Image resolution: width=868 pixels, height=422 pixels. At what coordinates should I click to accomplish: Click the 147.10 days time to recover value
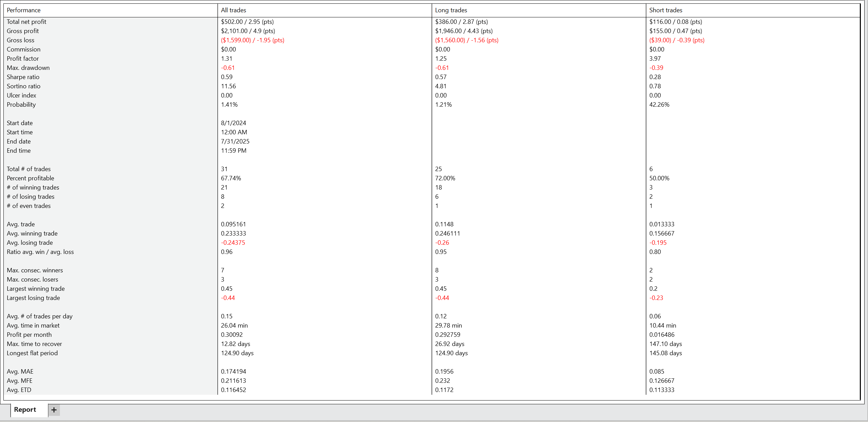[666, 344]
